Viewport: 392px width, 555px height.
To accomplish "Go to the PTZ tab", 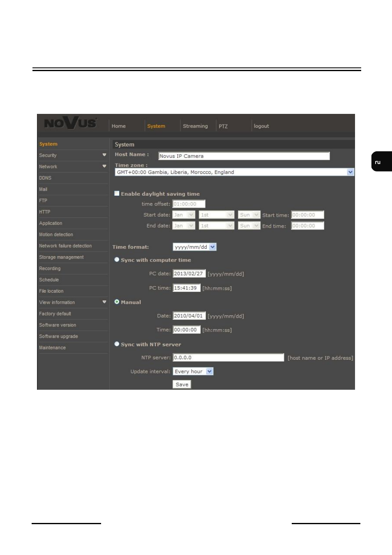I will click(223, 126).
